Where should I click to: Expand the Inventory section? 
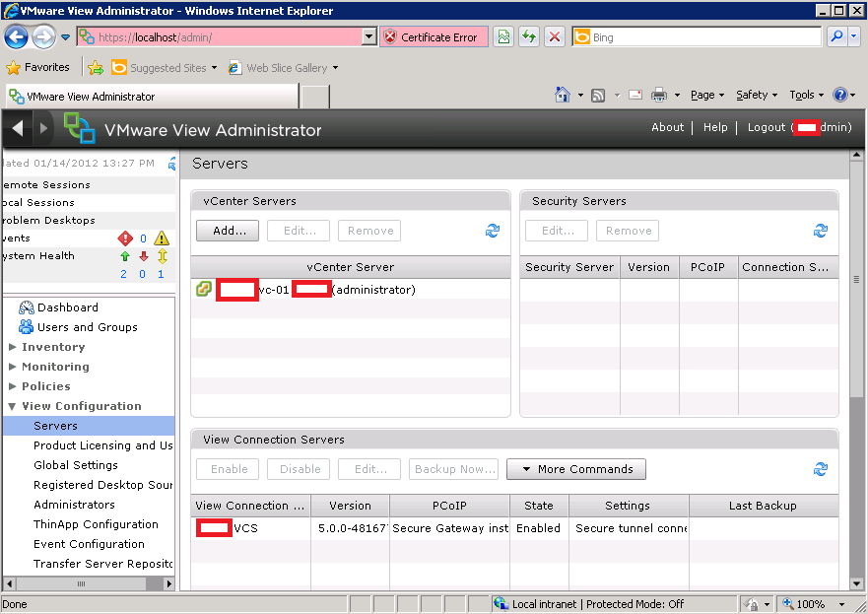coord(13,347)
